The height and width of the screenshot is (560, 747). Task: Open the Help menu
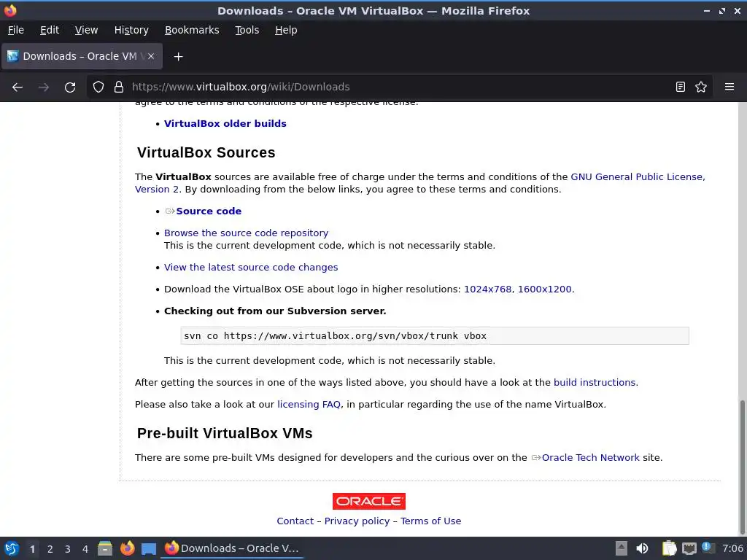286,30
